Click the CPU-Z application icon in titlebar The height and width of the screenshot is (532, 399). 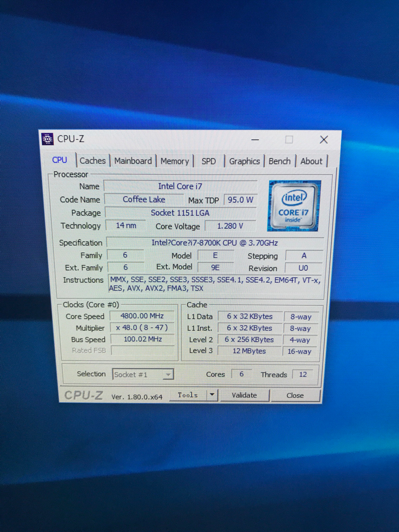pyautogui.click(x=47, y=139)
